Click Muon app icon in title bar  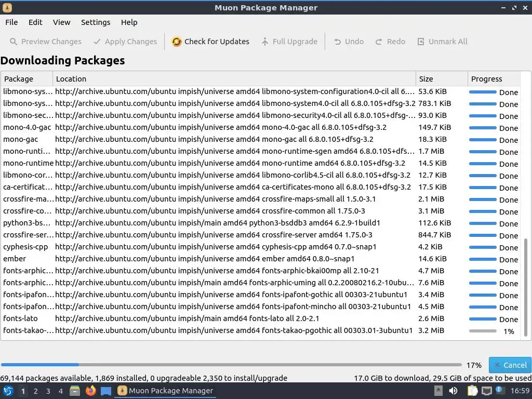[x=7, y=7]
